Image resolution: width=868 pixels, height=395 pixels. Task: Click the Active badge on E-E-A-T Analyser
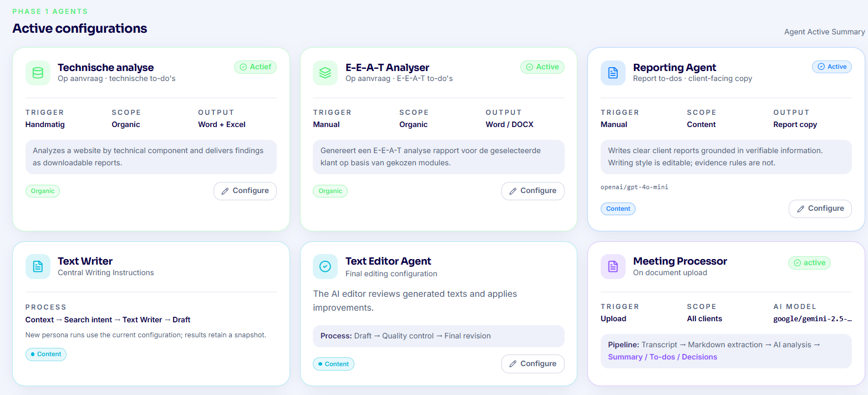click(x=542, y=67)
